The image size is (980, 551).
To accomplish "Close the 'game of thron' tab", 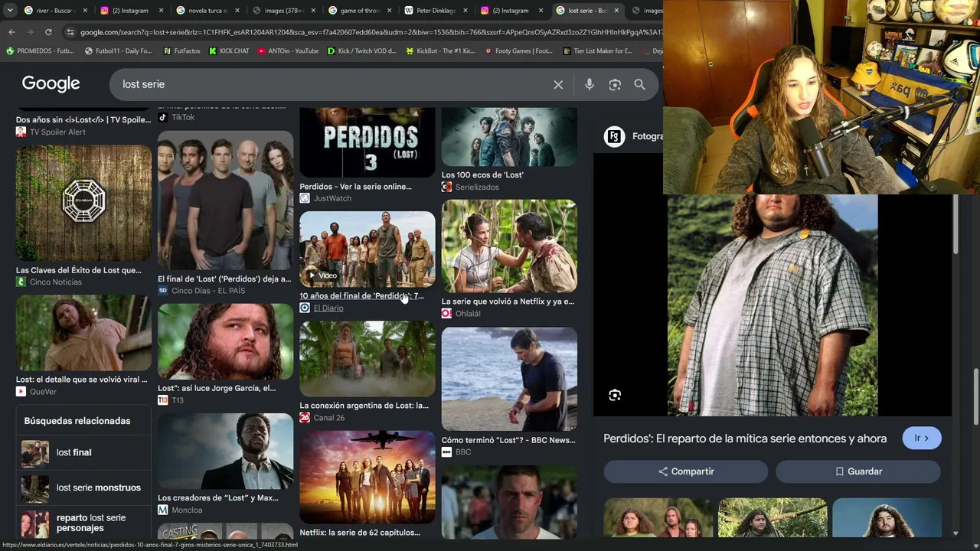I will (x=389, y=11).
